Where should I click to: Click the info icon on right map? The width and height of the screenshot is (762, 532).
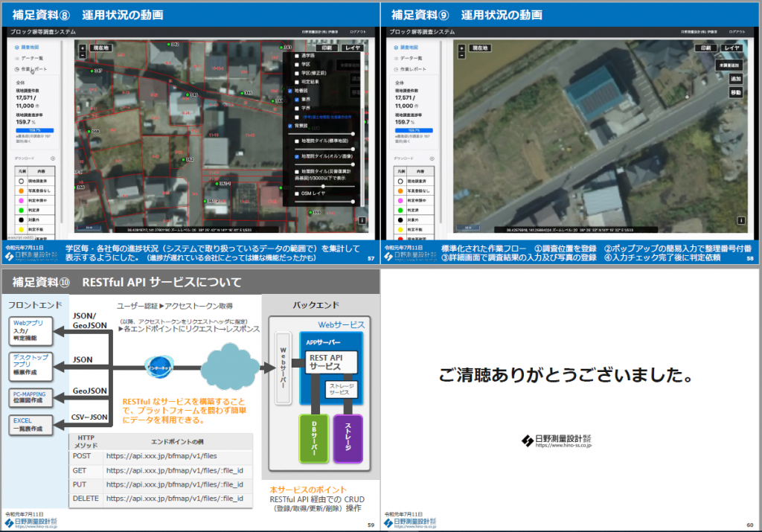click(740, 220)
